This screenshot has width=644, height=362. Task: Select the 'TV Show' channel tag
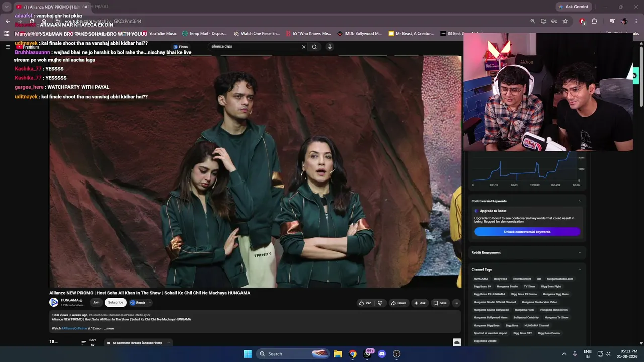click(x=529, y=287)
